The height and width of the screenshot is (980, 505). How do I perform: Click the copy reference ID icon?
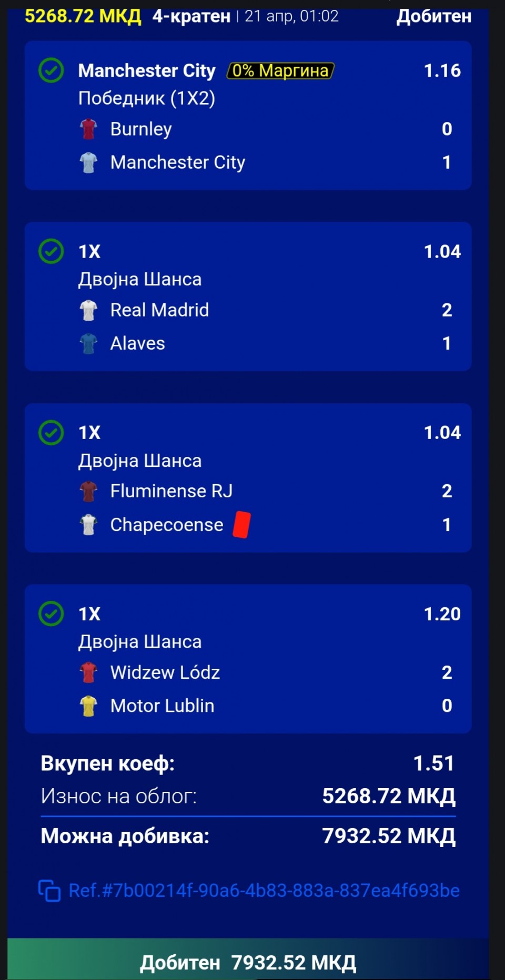[x=49, y=891]
